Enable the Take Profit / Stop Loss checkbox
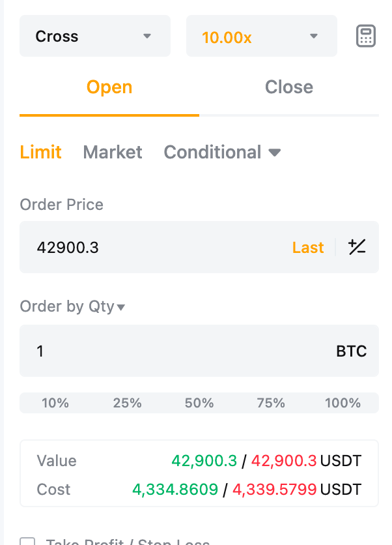This screenshot has height=545, width=392. [27, 541]
